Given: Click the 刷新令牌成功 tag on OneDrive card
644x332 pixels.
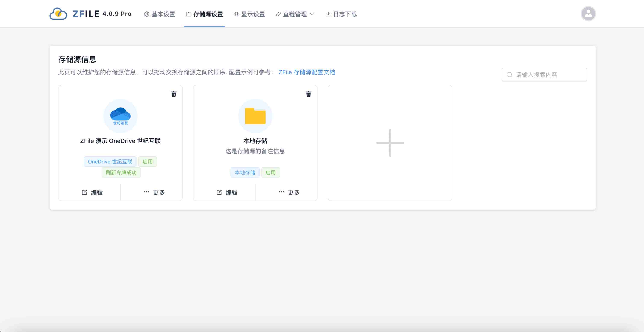Looking at the screenshot, I should 121,172.
